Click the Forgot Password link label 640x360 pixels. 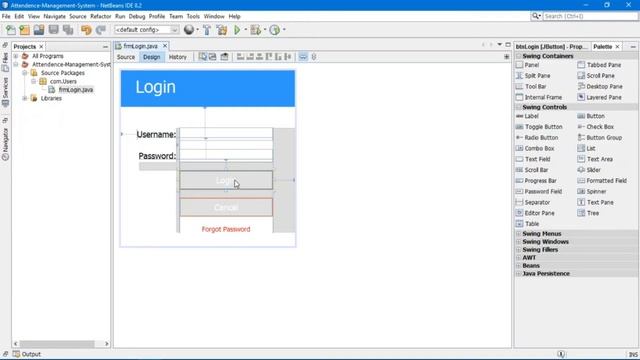(226, 229)
